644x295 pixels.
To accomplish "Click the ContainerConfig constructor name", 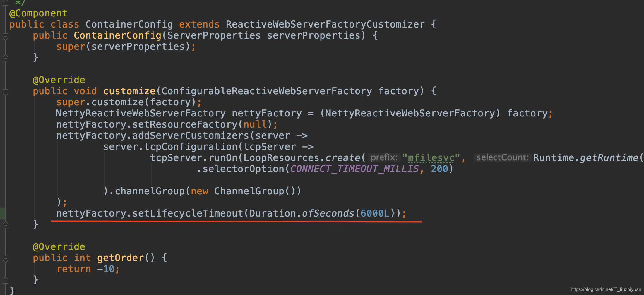I will (117, 35).
